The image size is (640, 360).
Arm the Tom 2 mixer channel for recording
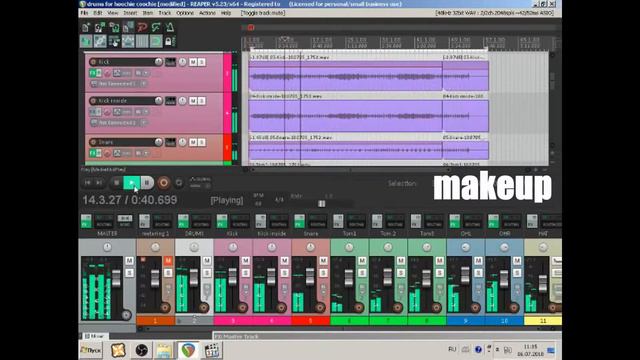398,307
